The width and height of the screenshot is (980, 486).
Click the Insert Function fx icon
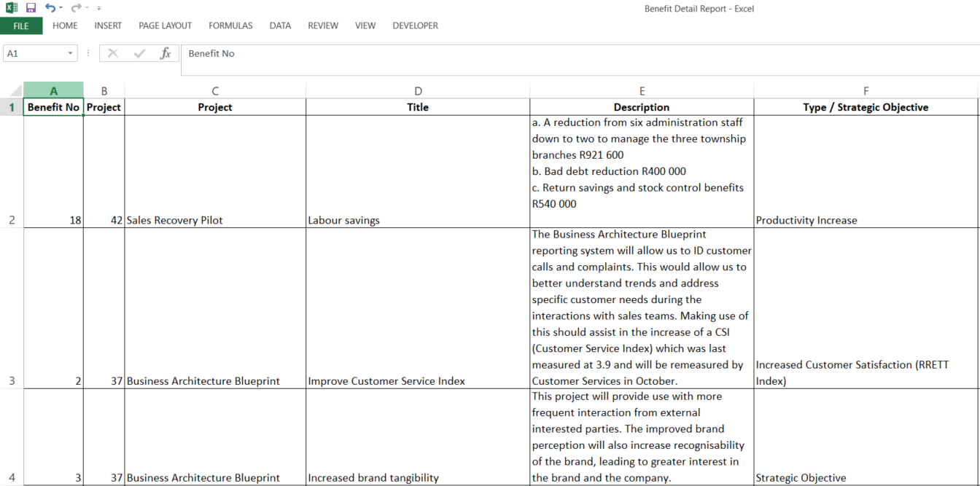click(166, 52)
